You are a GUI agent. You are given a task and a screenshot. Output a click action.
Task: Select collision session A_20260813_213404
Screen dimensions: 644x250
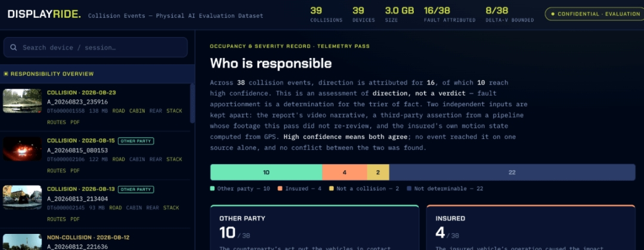78,199
